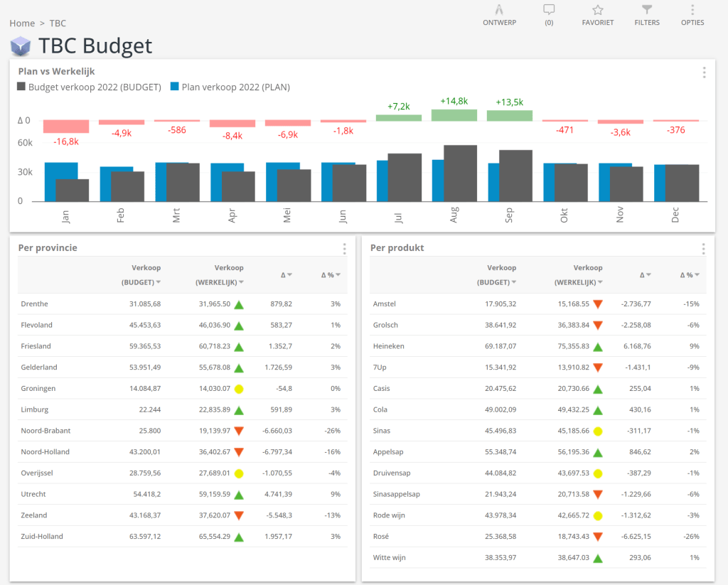Open the ONTWERP design tool

pos(499,14)
